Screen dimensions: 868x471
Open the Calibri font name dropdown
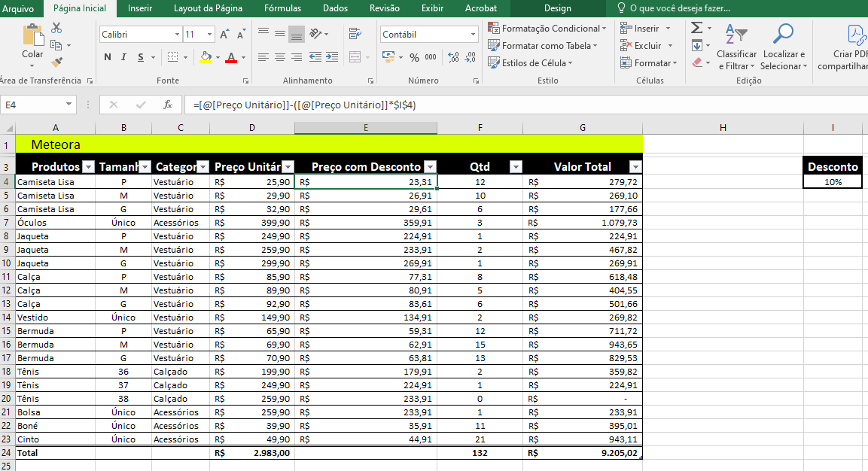click(178, 35)
